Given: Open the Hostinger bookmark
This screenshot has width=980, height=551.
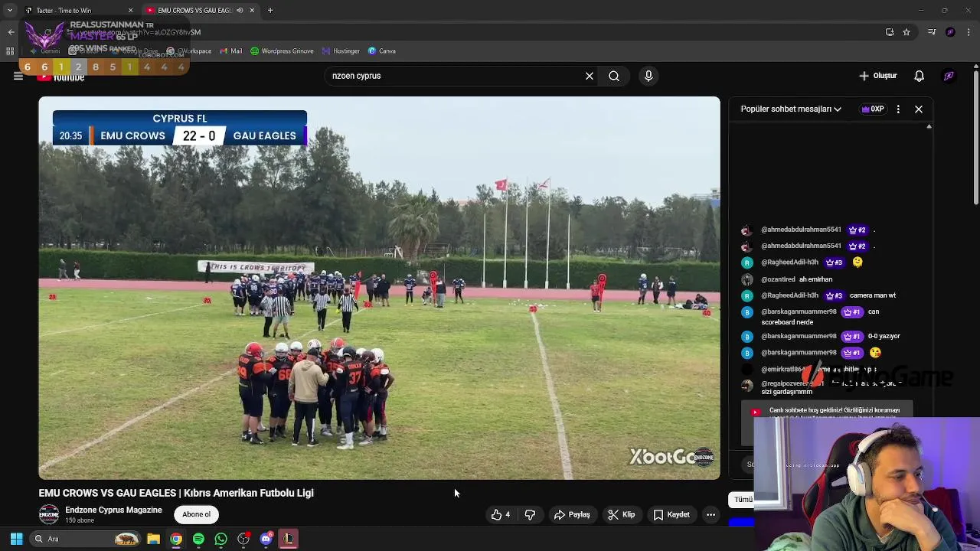Looking at the screenshot, I should 341,51.
